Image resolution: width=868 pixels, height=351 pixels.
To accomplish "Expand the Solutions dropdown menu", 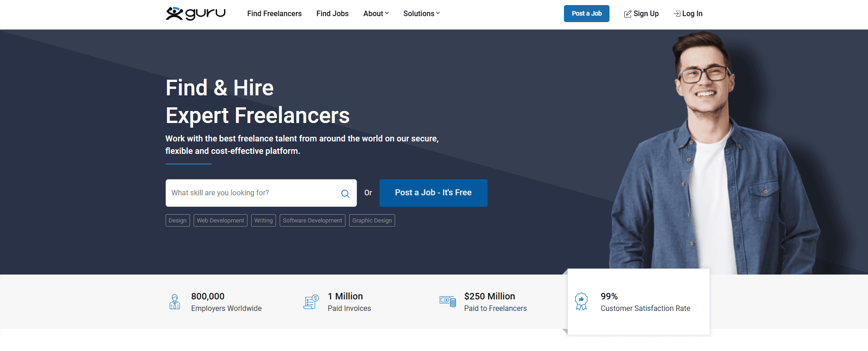I will (421, 14).
